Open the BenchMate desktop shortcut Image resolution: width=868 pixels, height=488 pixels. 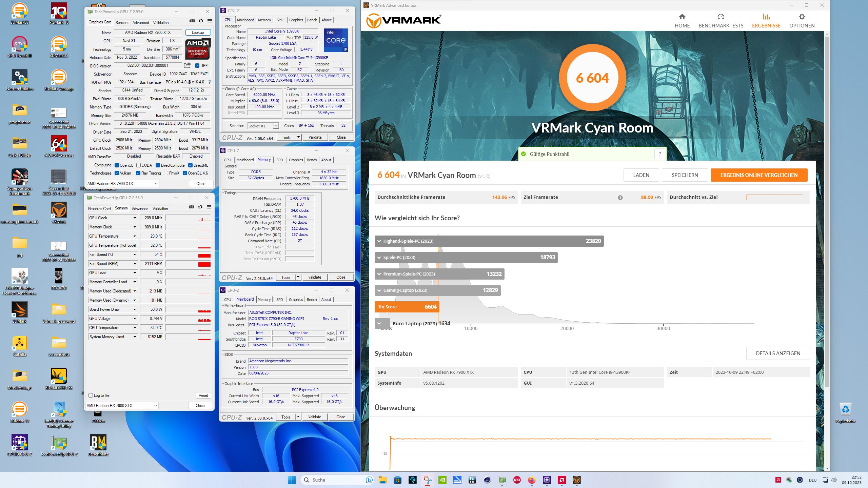tap(98, 445)
